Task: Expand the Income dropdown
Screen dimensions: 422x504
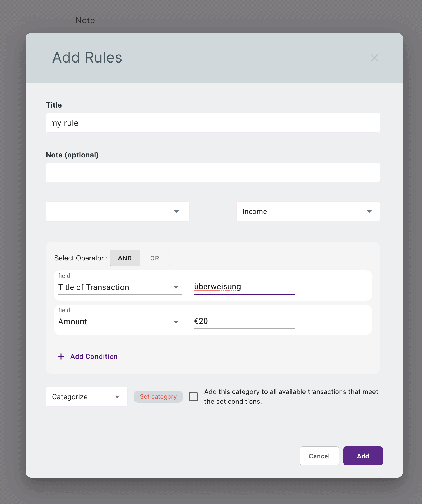Action: (308, 211)
